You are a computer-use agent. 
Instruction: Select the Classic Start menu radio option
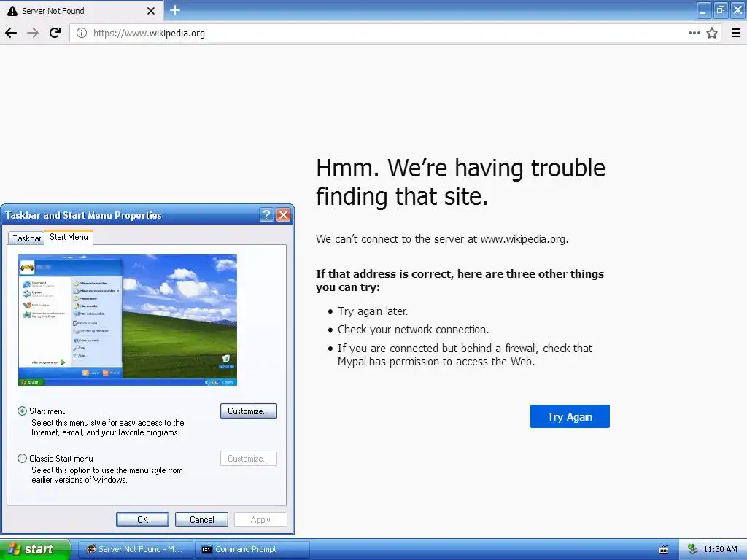pyautogui.click(x=23, y=458)
